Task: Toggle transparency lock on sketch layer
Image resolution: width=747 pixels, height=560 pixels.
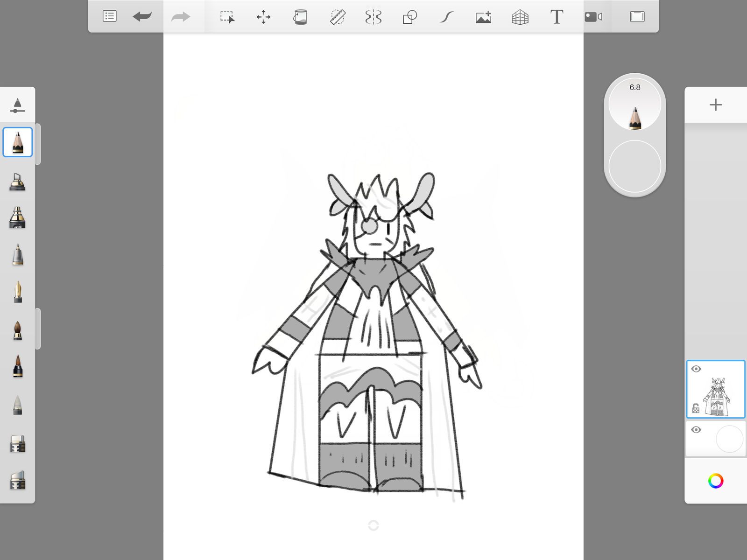Action: click(696, 408)
